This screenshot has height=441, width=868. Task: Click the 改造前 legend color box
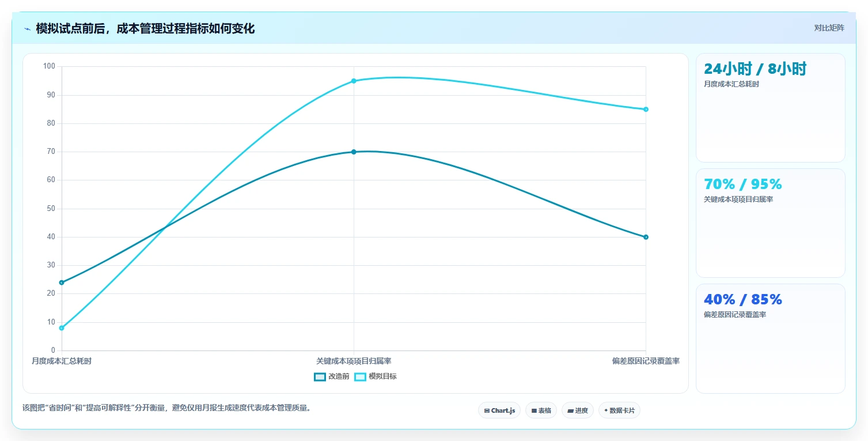[x=320, y=376]
